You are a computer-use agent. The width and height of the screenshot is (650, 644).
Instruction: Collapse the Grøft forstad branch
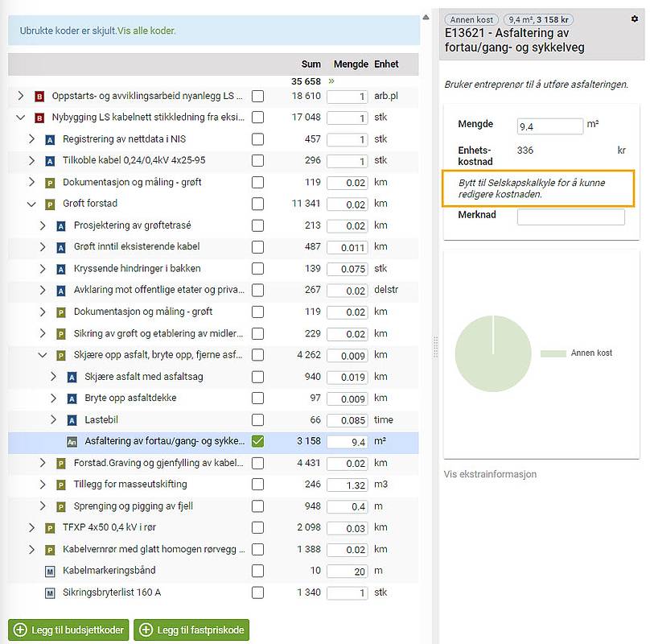click(31, 204)
